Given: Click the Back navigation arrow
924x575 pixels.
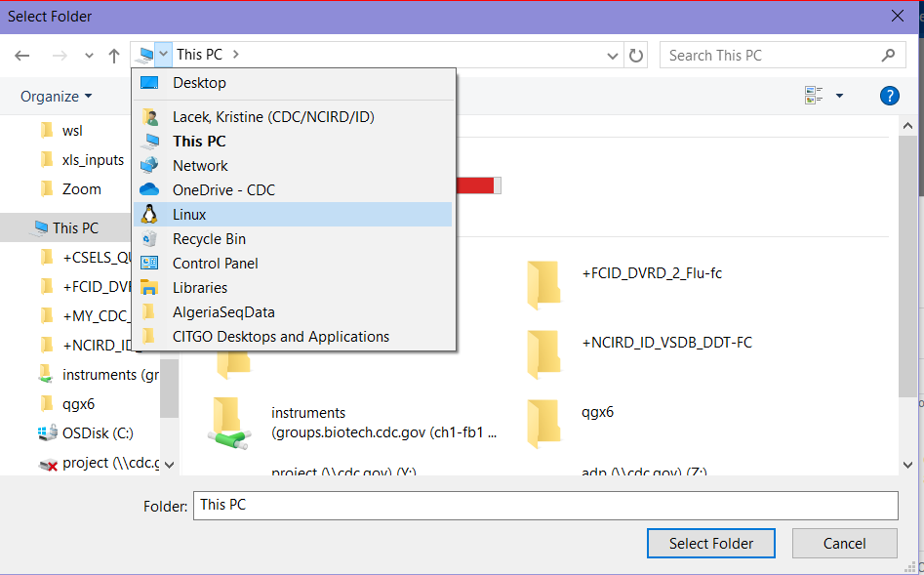Looking at the screenshot, I should tap(22, 56).
